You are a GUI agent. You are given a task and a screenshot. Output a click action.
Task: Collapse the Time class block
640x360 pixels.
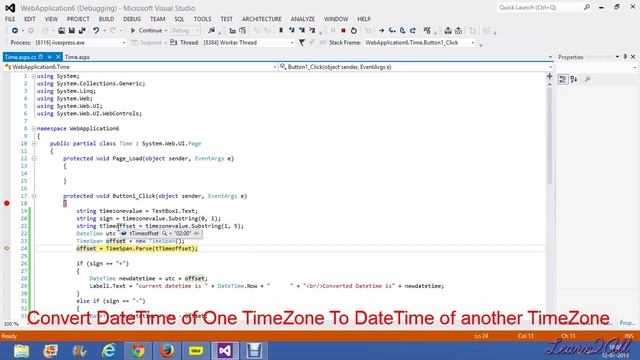point(34,144)
